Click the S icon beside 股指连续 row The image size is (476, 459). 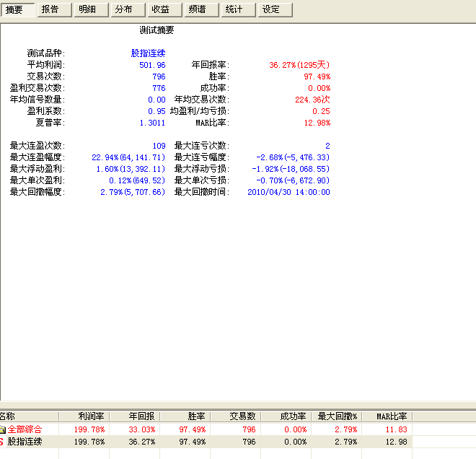(x=1, y=442)
